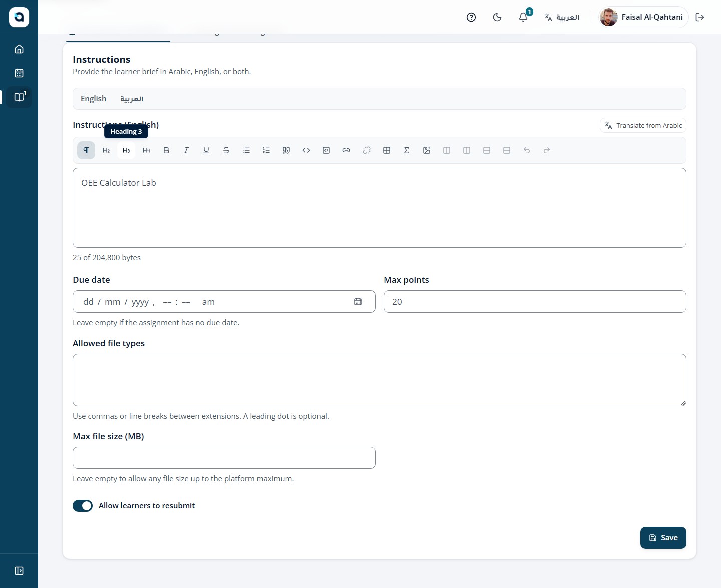Insert a code block

tap(326, 150)
